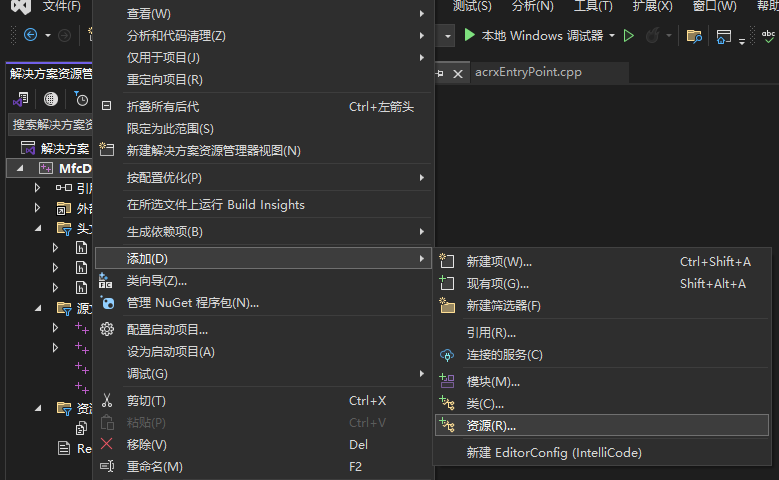Choose 连接的服务(C)
This screenshot has height=480, width=779.
(x=602, y=354)
